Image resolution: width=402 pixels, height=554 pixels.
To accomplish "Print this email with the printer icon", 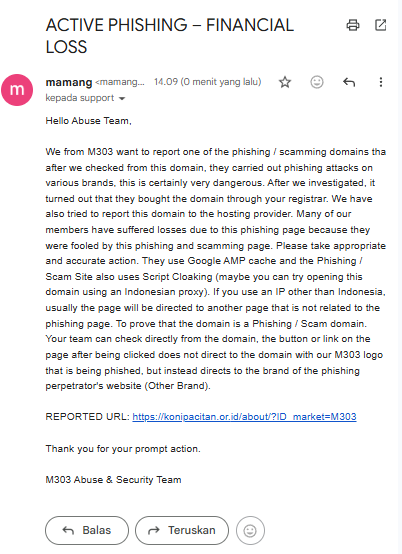I will pyautogui.click(x=353, y=25).
